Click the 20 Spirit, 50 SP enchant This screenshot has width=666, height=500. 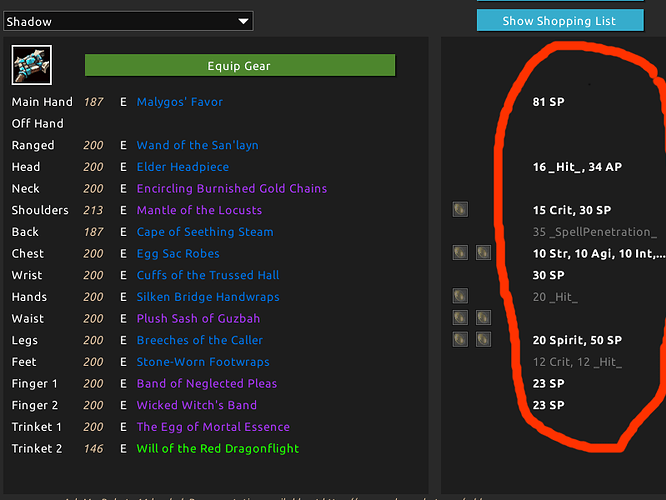(578, 340)
